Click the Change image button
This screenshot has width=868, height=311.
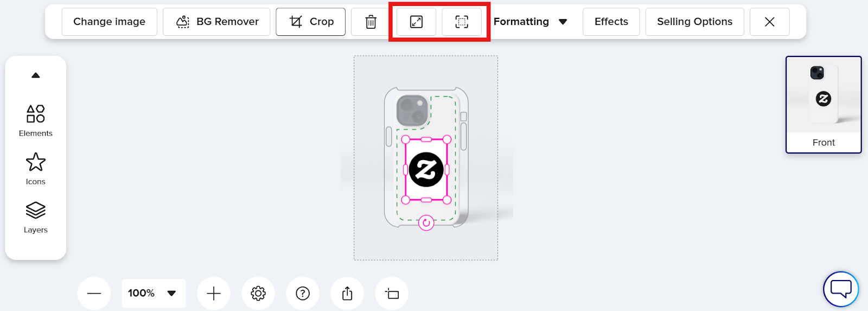[x=110, y=22]
